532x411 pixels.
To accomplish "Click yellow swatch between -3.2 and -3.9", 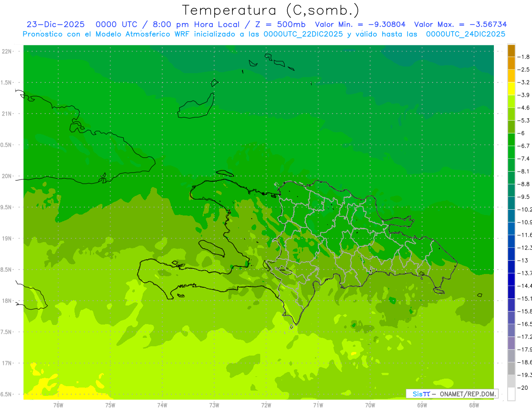I will [x=511, y=89].
